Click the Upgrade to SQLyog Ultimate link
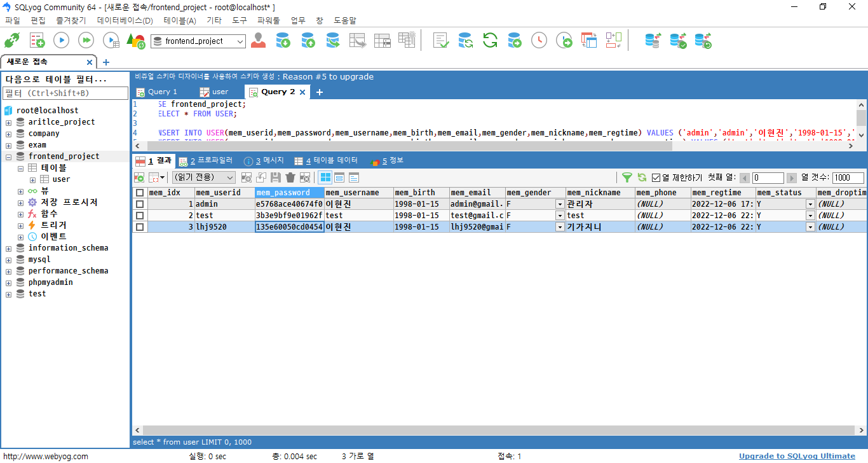 pyautogui.click(x=797, y=456)
